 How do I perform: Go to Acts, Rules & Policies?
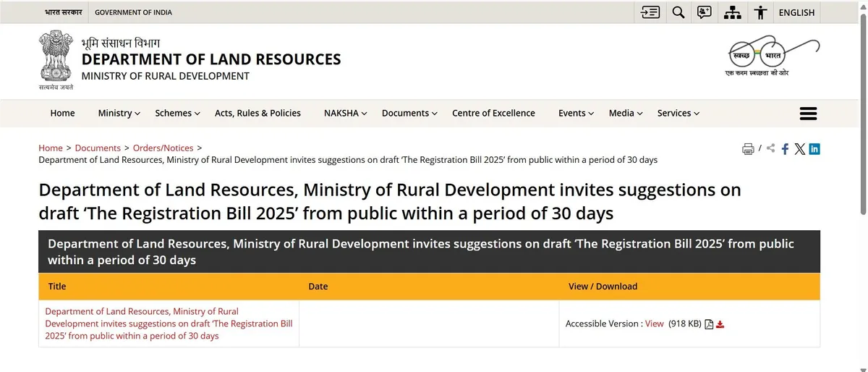click(258, 114)
